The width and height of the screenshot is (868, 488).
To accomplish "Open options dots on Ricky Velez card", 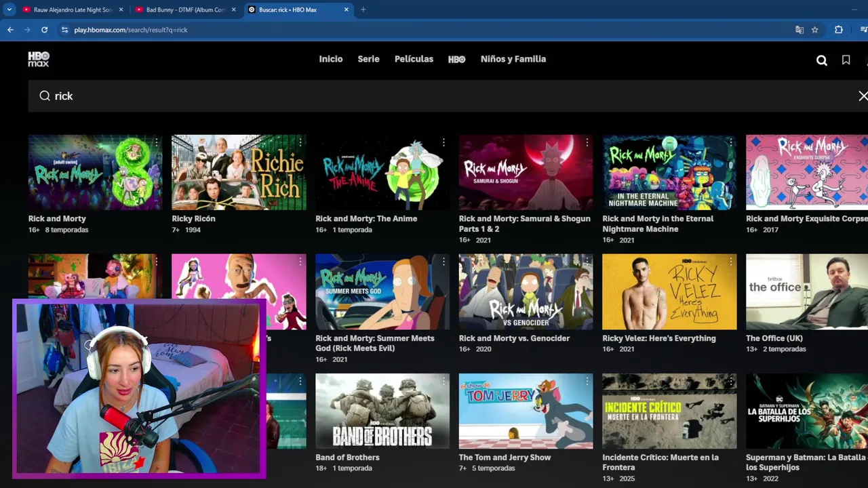I will tap(730, 262).
